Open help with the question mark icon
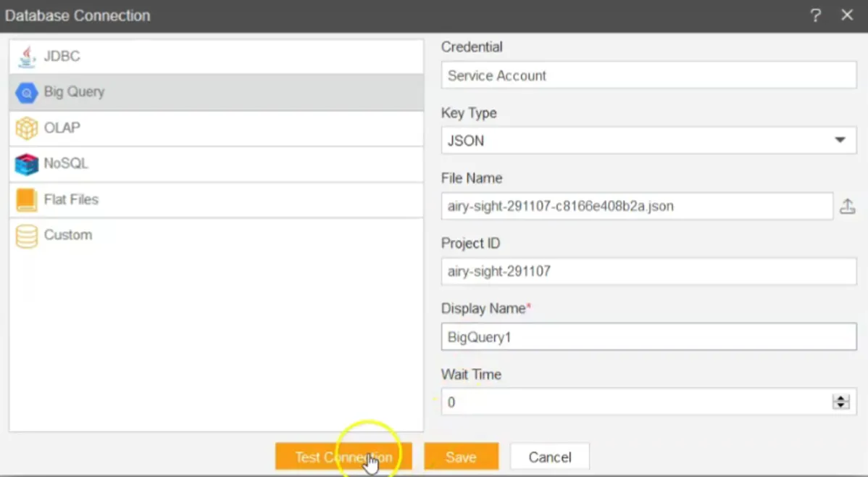Image resolution: width=868 pixels, height=477 pixels. (815, 15)
